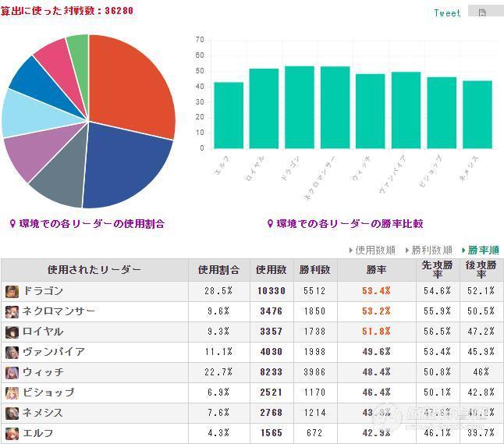Click the ネクロマンサー leader avatar icon
Viewport: 504px width, 444px height.
point(12,312)
